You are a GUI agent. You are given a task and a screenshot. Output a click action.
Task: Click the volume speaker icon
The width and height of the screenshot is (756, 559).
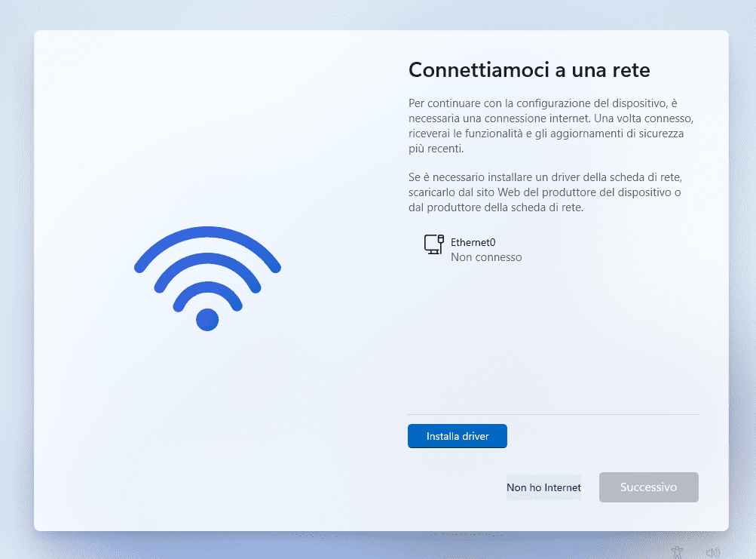tap(712, 553)
